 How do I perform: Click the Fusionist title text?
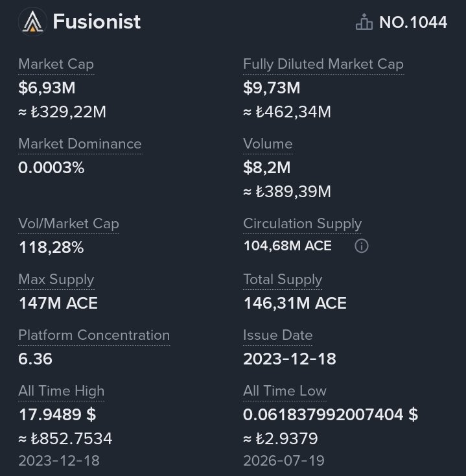[x=97, y=22]
